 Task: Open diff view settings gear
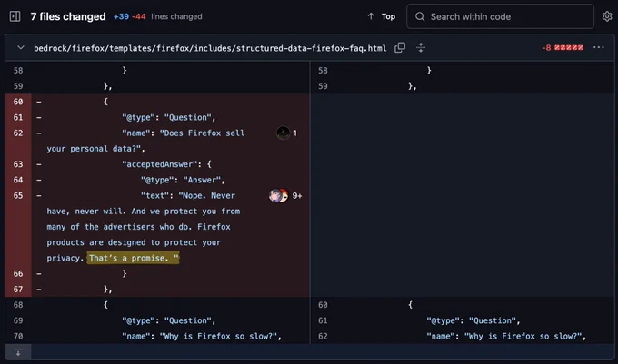[607, 16]
